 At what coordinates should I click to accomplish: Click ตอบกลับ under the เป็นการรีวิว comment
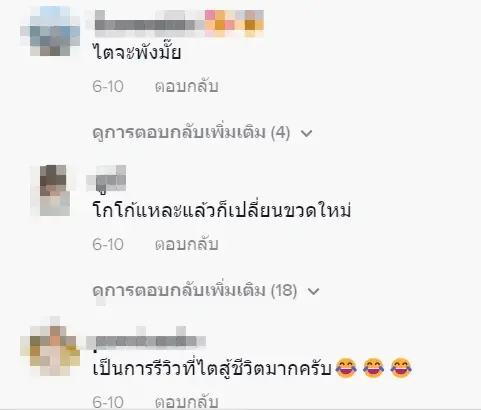pyautogui.click(x=187, y=402)
